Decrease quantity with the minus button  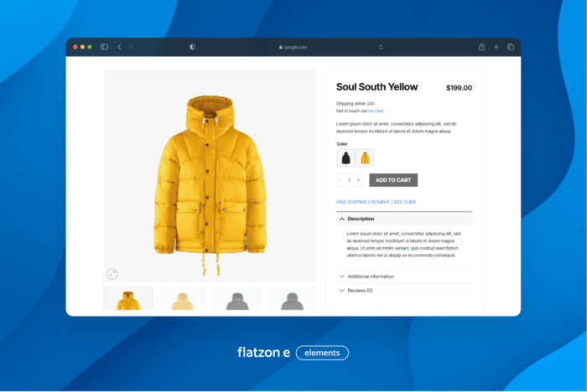(x=340, y=180)
